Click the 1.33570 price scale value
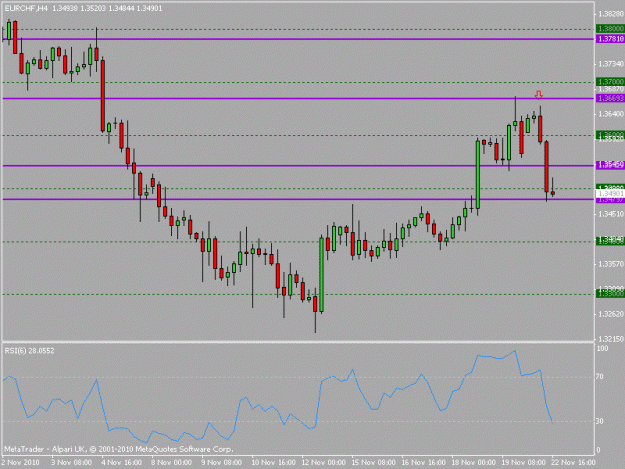This screenshot has height=469, width=625. click(610, 264)
